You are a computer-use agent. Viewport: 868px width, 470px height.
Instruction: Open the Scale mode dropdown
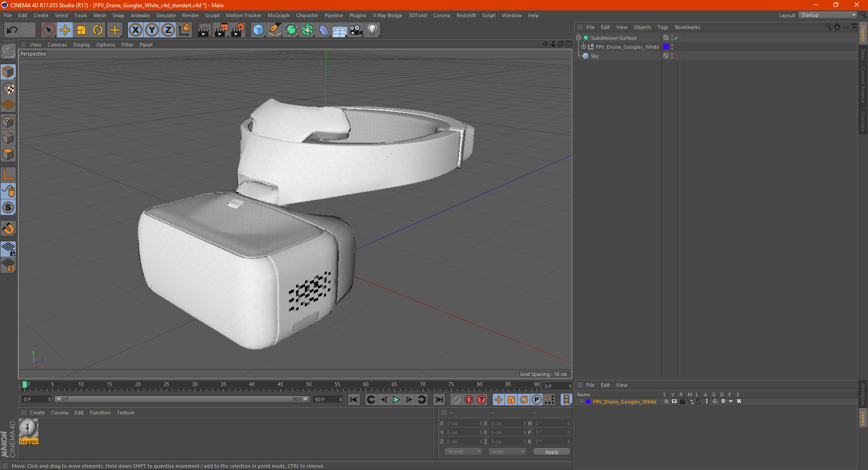point(507,451)
